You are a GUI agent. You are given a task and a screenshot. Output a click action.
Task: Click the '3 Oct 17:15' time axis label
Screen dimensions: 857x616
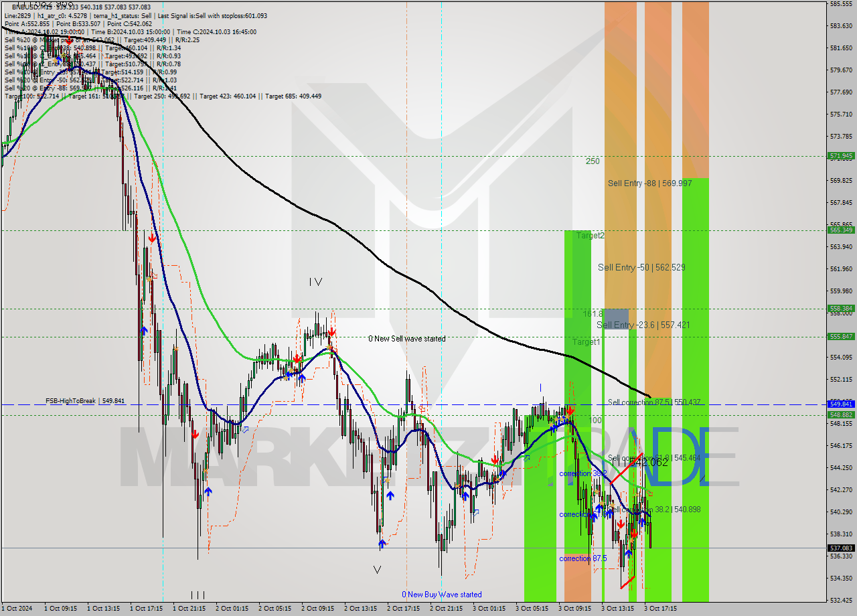[x=660, y=609]
